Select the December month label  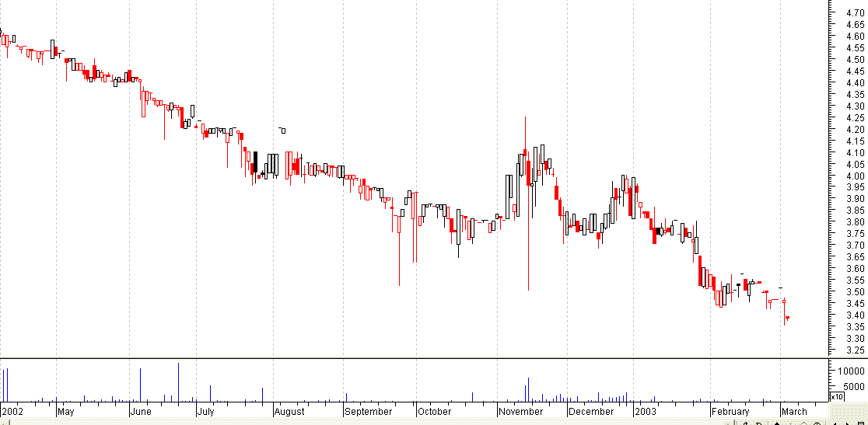[590, 412]
